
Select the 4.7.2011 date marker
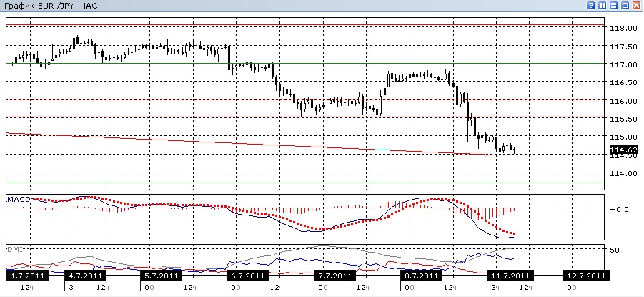[x=84, y=276]
